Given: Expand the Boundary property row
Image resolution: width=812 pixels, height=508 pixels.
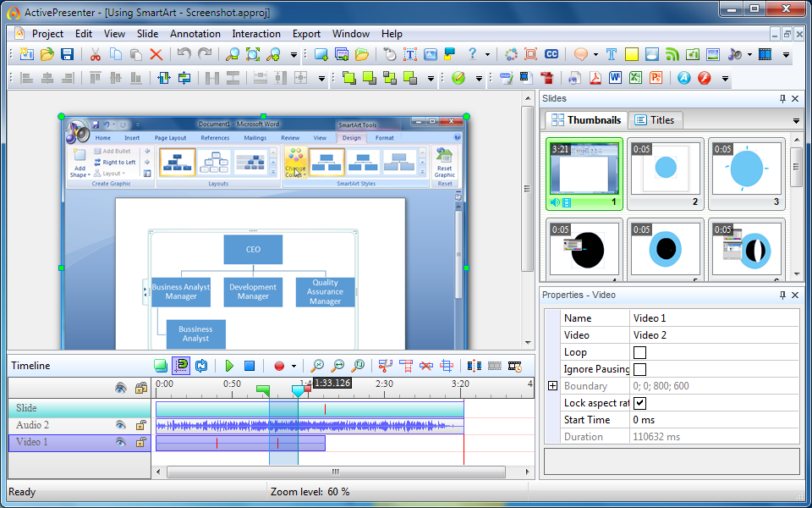Looking at the screenshot, I should [552, 385].
